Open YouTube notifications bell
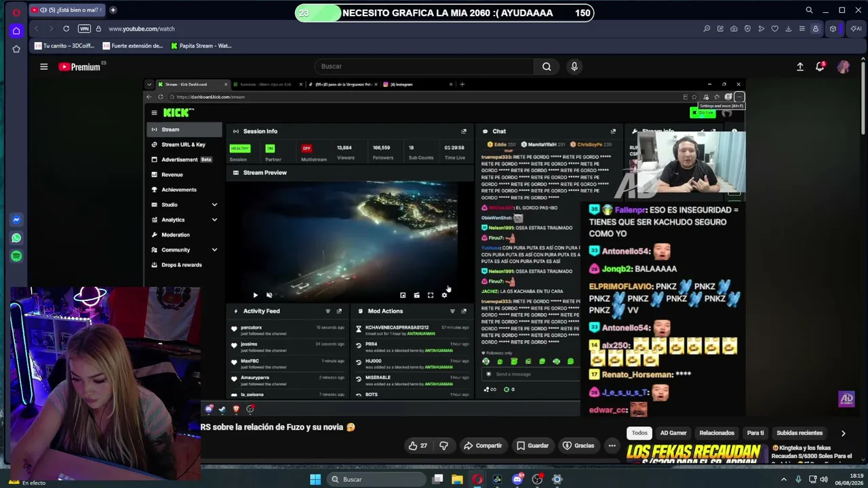 point(821,66)
